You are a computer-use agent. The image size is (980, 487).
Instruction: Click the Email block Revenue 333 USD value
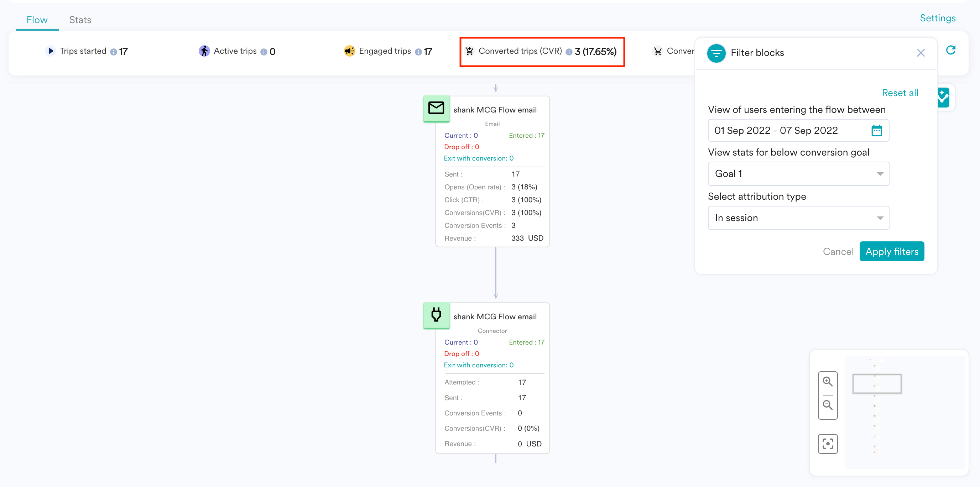(527, 239)
